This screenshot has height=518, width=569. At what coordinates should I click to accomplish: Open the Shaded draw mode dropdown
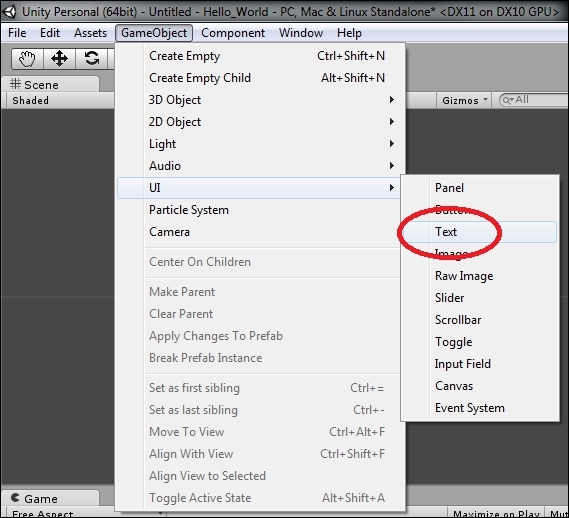click(x=60, y=101)
